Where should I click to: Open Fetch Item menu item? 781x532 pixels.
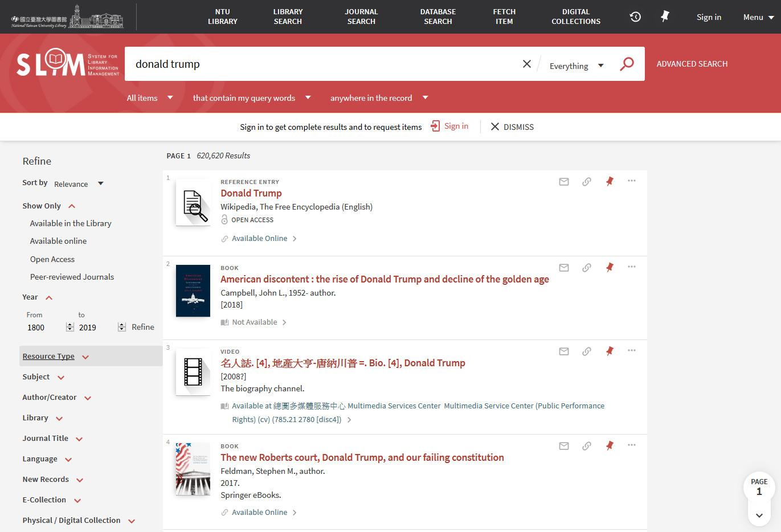pos(504,17)
